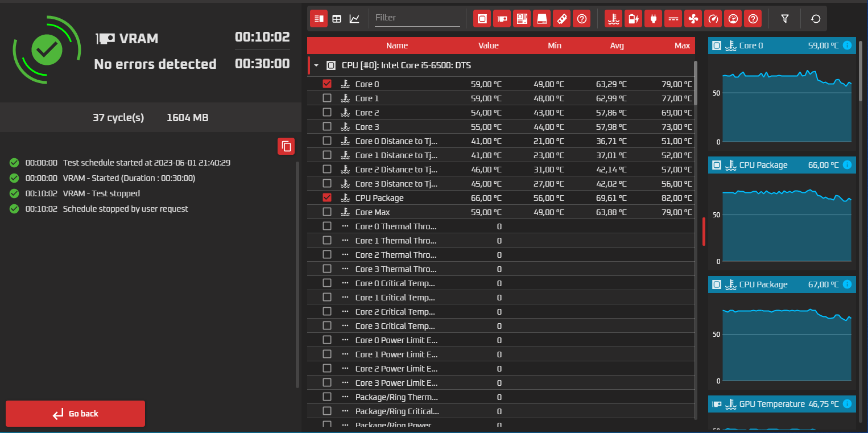This screenshot has height=433, width=868.
Task: Toggle the power plug sensor filter icon
Action: click(x=653, y=19)
